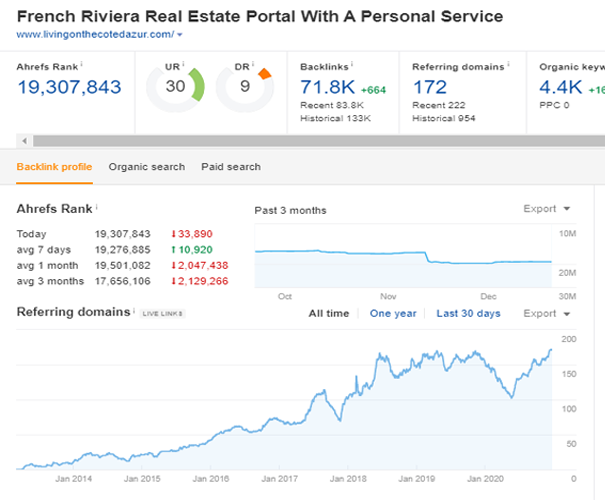Click Jan 2020 marker on referring domains chart
Viewport: 605px width, 500px height.
click(485, 479)
